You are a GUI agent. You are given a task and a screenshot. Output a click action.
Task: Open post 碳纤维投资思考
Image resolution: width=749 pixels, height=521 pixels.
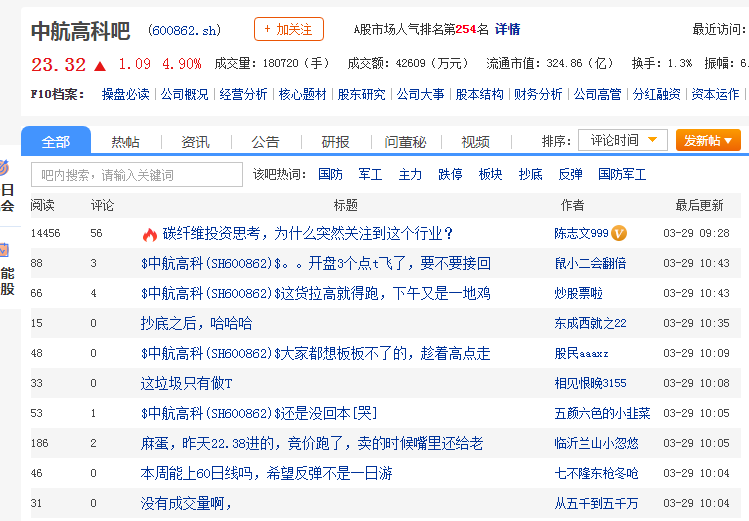tap(308, 233)
